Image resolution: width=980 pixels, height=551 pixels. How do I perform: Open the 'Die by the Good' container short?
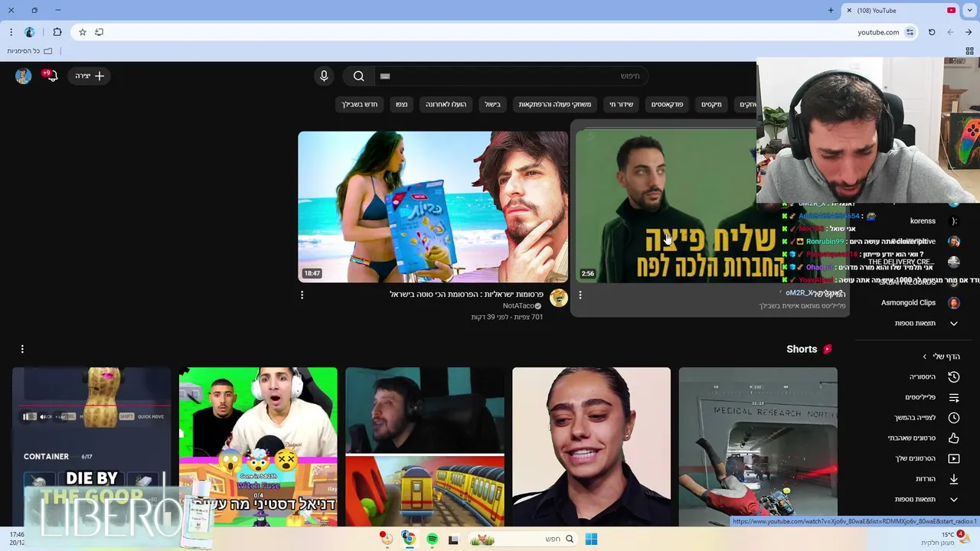pos(91,447)
